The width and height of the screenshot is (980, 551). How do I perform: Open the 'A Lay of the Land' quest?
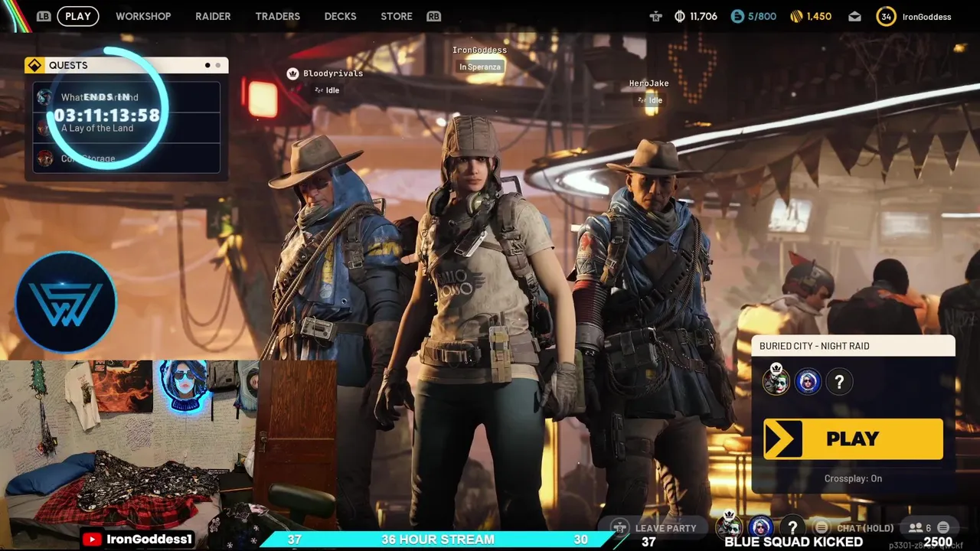[126, 128]
